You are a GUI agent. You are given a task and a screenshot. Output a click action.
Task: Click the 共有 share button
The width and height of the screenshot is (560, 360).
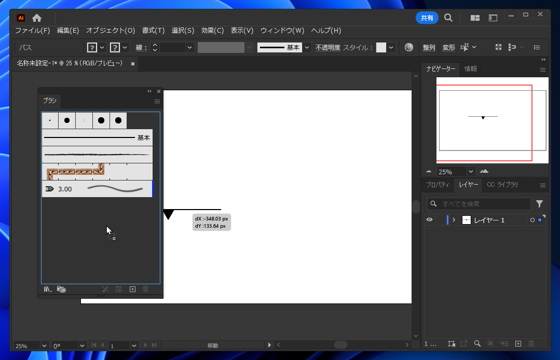[x=427, y=18]
